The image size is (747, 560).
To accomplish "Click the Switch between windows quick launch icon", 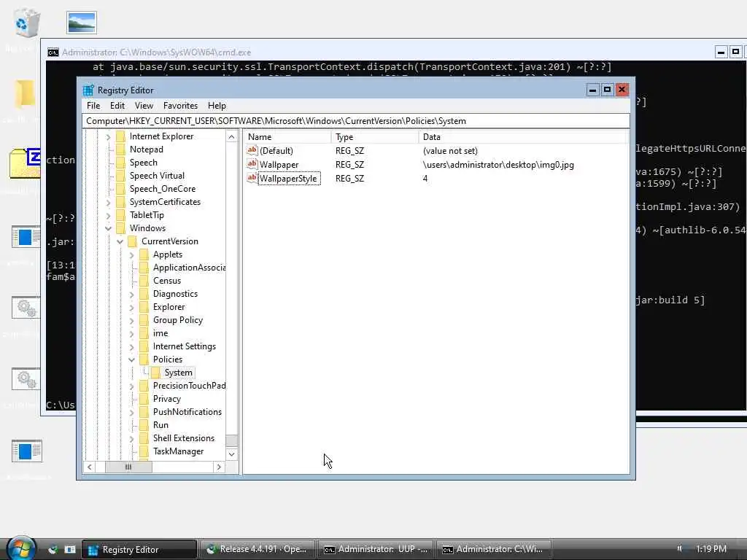I will pyautogui.click(x=70, y=549).
